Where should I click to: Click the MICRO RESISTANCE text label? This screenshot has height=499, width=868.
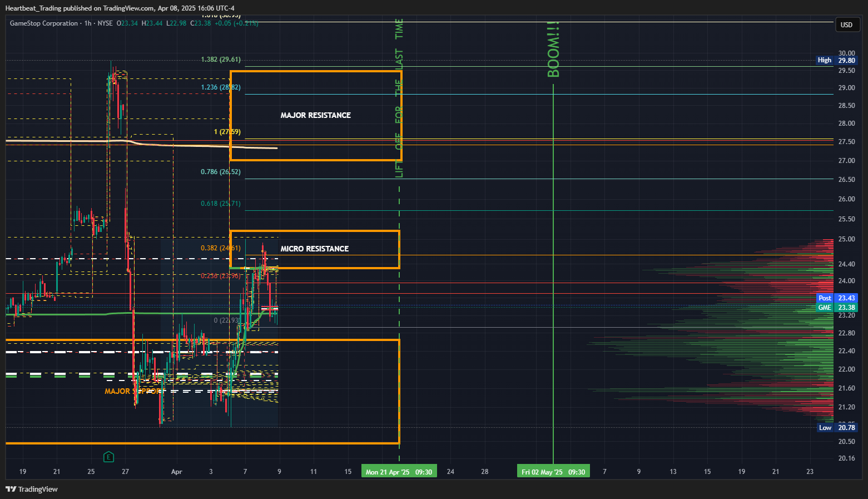pos(314,249)
